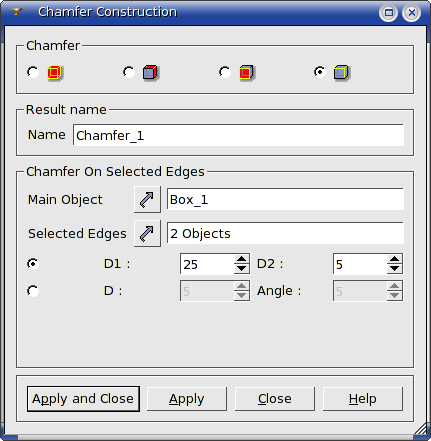
Task: Click into the Chamfer_1 name field
Action: point(238,135)
